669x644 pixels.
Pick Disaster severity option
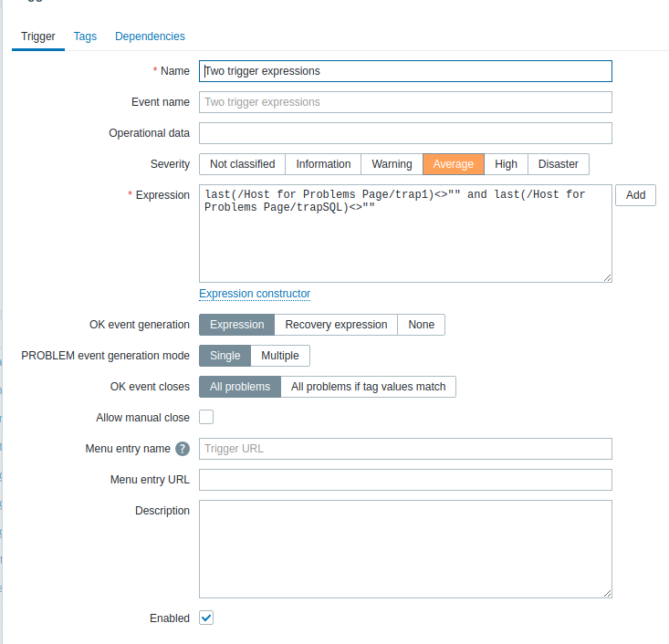tap(558, 164)
